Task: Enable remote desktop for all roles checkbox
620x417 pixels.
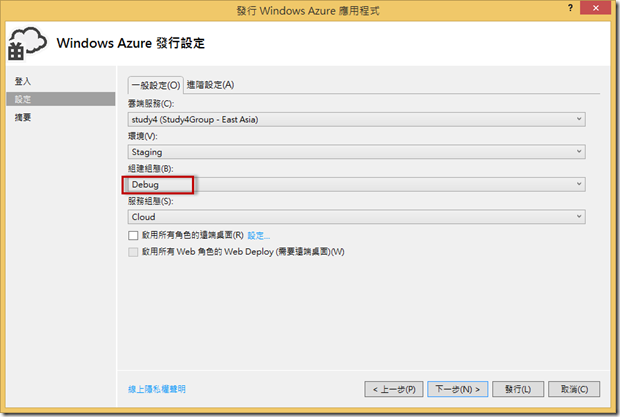Action: [133, 236]
